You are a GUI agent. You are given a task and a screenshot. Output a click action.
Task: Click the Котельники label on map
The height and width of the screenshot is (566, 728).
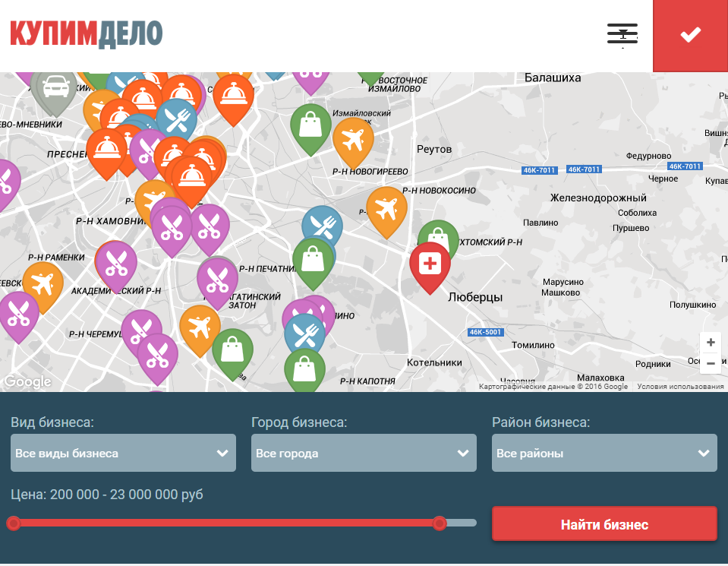coord(434,362)
